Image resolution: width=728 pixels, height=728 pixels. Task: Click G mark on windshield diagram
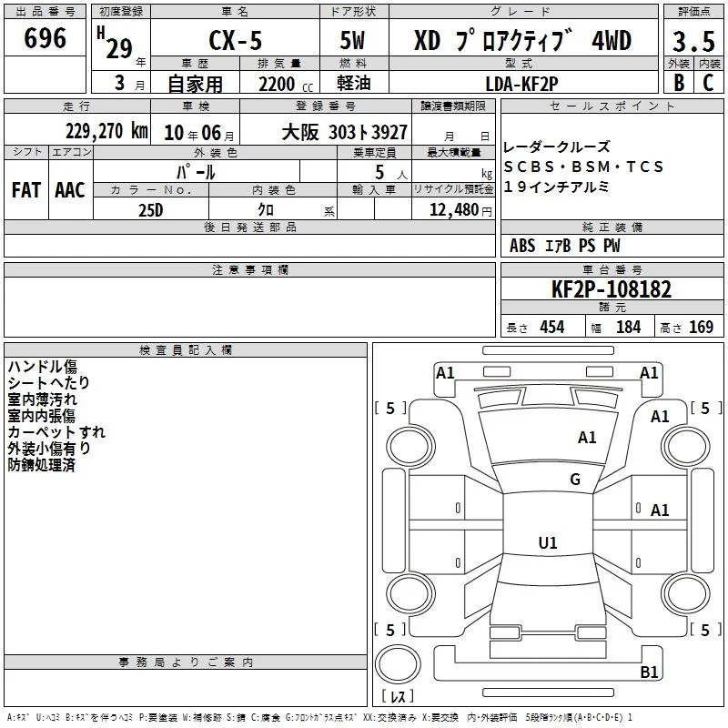click(x=575, y=480)
